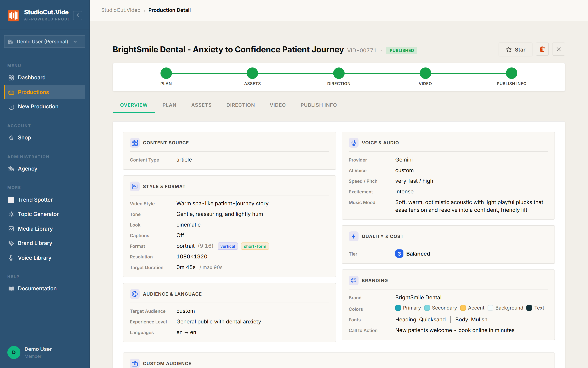Open Trend Spotter tool
The width and height of the screenshot is (588, 368).
pyautogui.click(x=45, y=200)
